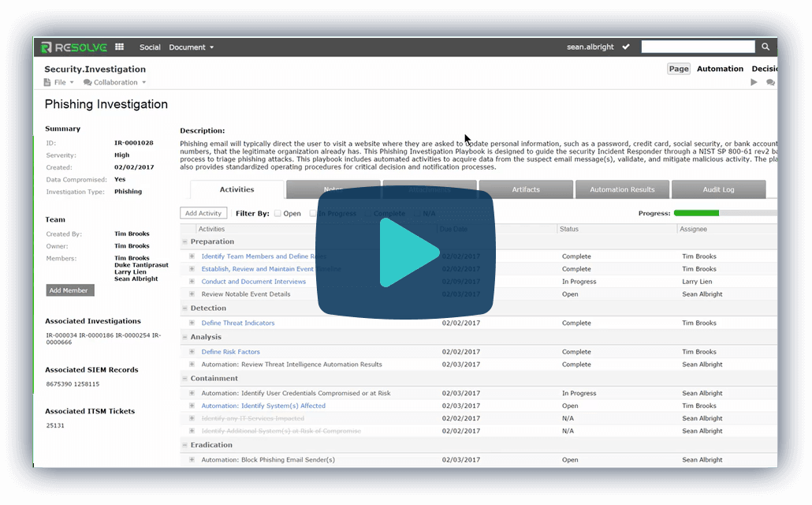
Task: Click the Resolve logo icon
Action: tap(47, 47)
